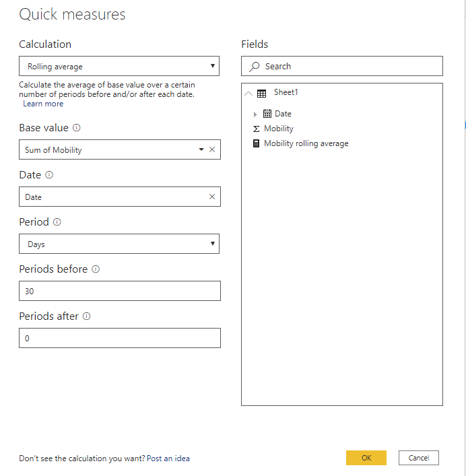Screen dimensions: 466x476
Task: Focus the Periods before input containing 30
Action: [120, 291]
